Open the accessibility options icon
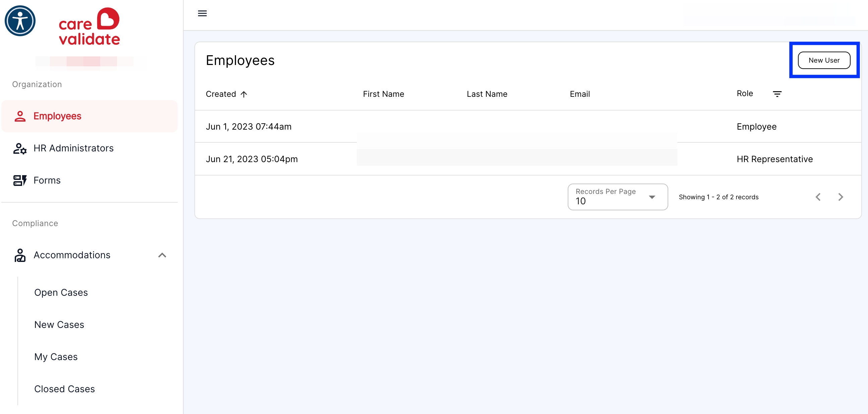This screenshot has height=414, width=868. coord(20,21)
